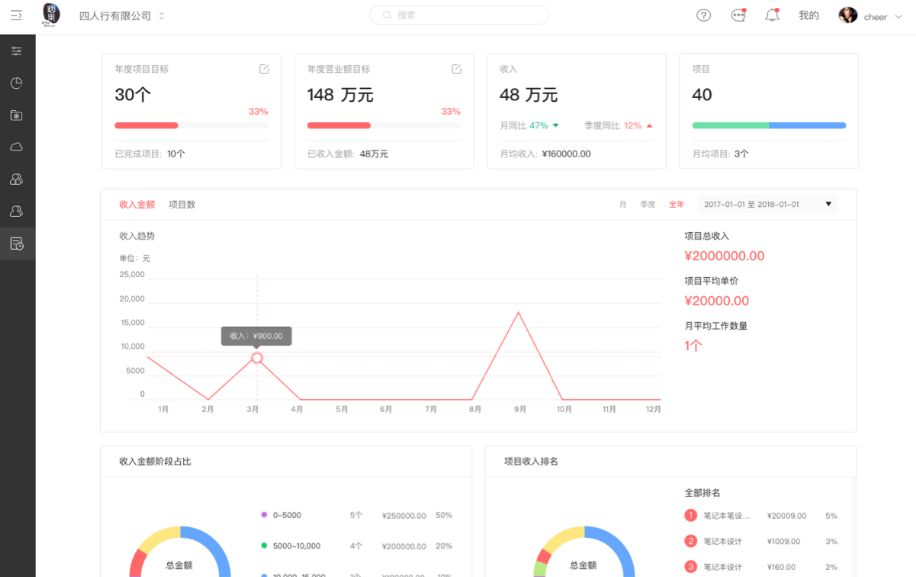This screenshot has height=577, width=916.
Task: Open the 我的 menu
Action: click(x=809, y=16)
